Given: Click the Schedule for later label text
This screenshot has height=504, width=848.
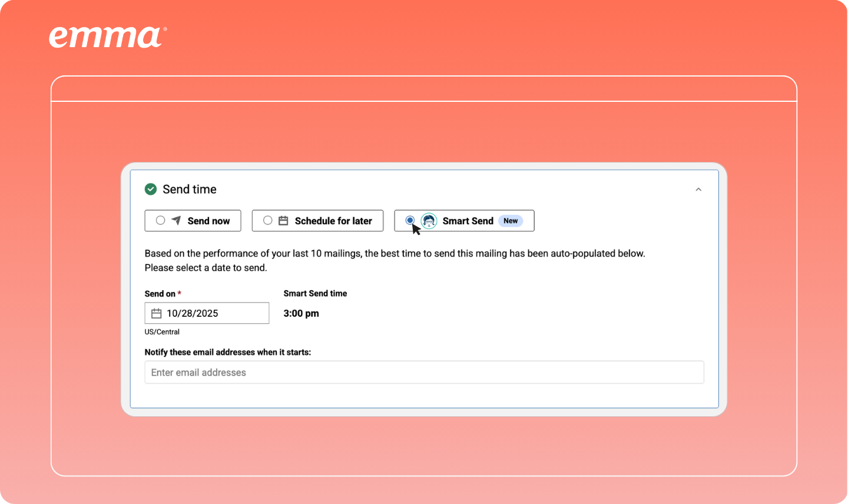Looking at the screenshot, I should pyautogui.click(x=333, y=221).
